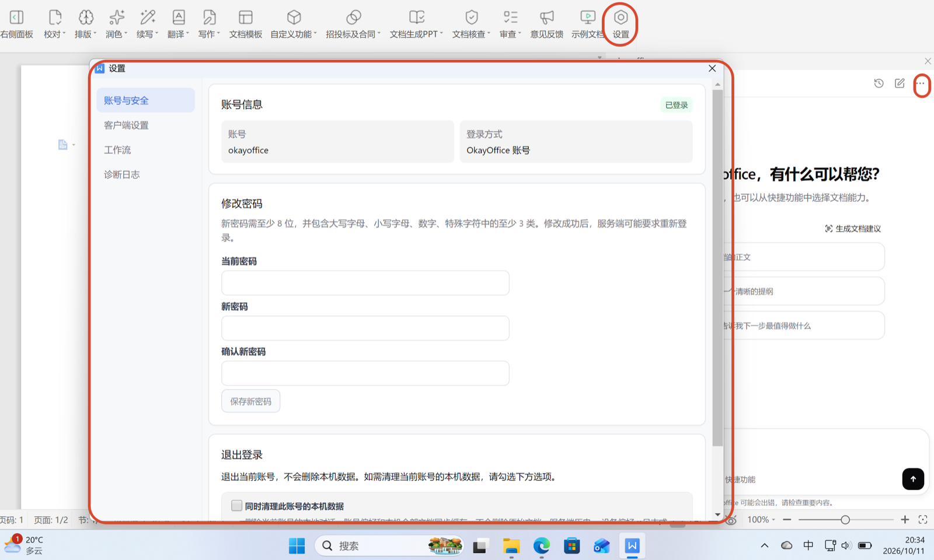
Task: Open 文档生成PPT tool
Action: tap(416, 24)
